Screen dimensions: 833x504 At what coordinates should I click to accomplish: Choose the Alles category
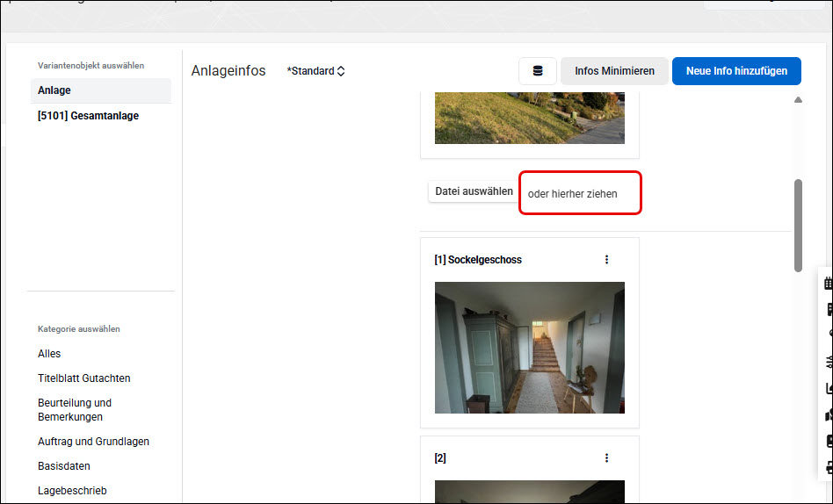pos(49,354)
